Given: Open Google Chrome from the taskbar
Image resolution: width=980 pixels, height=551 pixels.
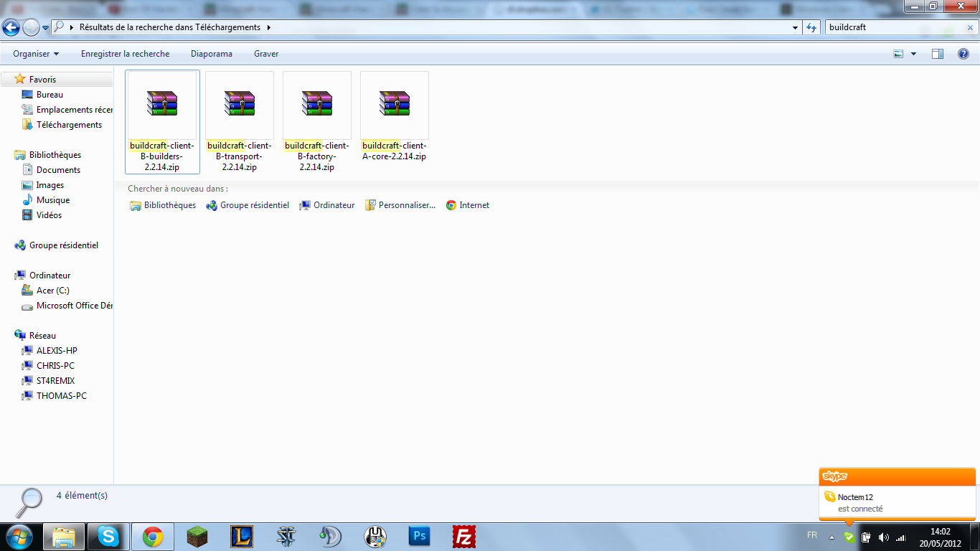Looking at the screenshot, I should [152, 537].
